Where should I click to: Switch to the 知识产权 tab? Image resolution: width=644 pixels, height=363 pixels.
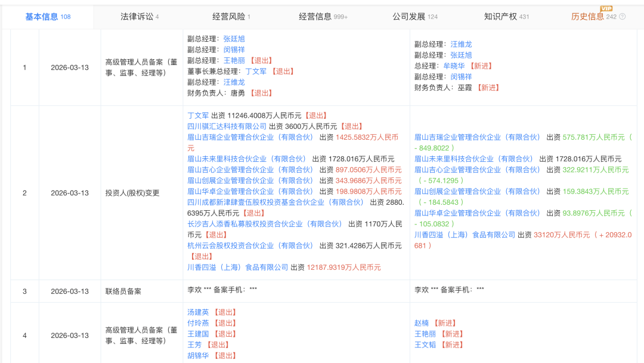pos(506,17)
